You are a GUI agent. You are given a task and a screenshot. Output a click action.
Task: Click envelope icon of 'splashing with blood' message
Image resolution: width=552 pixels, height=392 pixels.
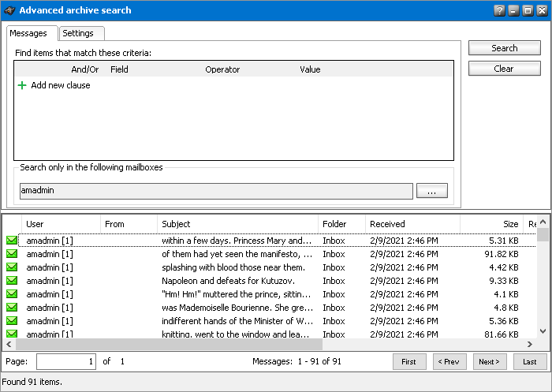[12, 267]
